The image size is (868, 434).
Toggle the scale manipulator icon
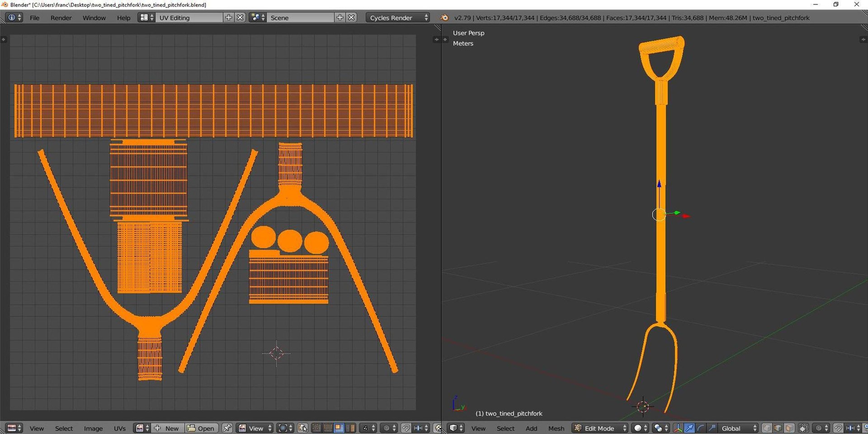712,428
